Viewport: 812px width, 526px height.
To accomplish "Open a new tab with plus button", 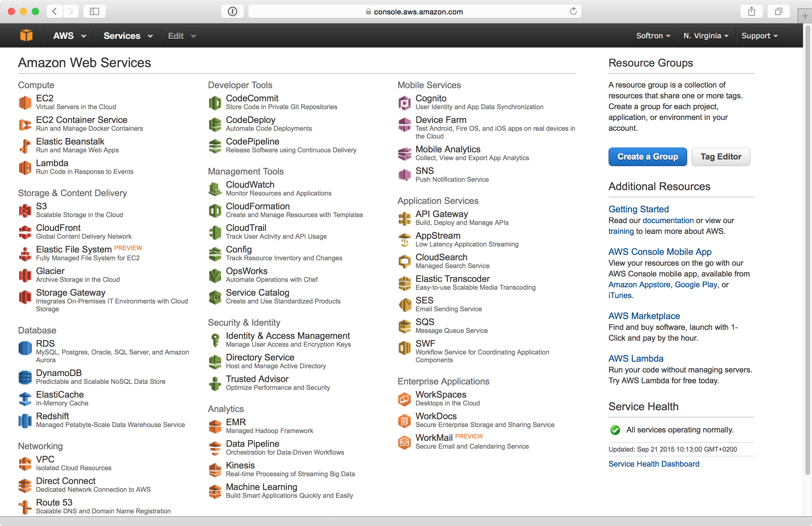I will click(x=805, y=15).
